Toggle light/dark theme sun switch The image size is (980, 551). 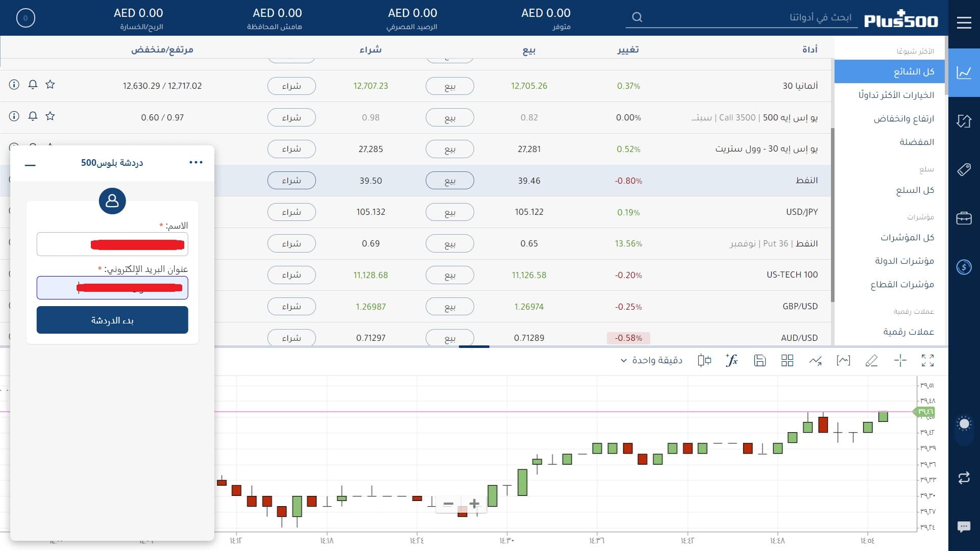(964, 424)
